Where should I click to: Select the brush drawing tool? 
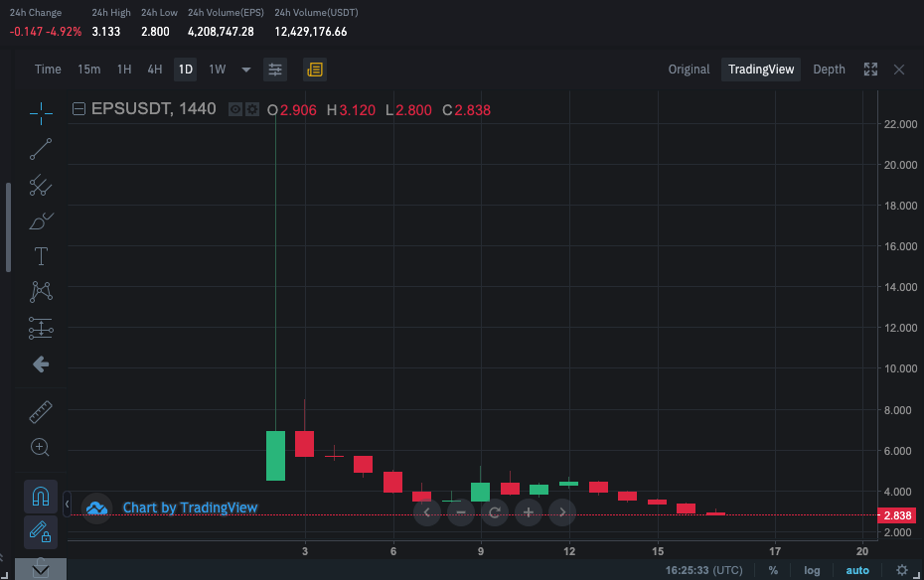click(x=41, y=221)
